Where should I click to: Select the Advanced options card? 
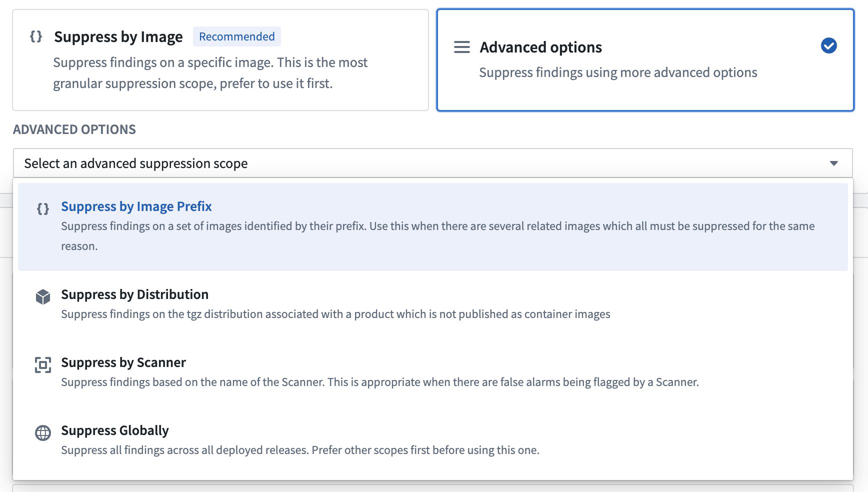(645, 60)
